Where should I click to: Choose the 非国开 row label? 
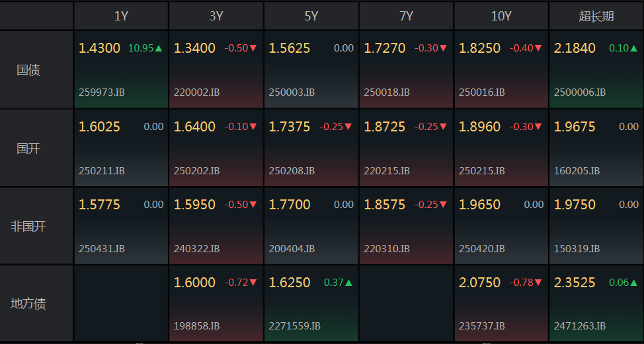[x=28, y=226]
